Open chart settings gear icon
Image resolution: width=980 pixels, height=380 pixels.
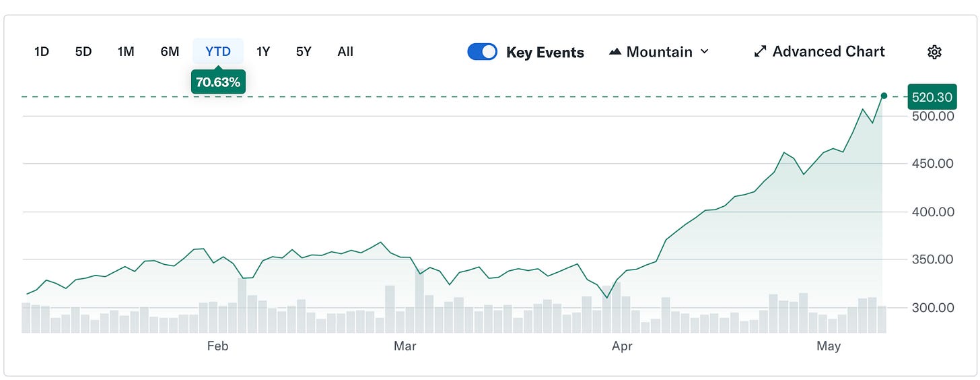click(934, 52)
